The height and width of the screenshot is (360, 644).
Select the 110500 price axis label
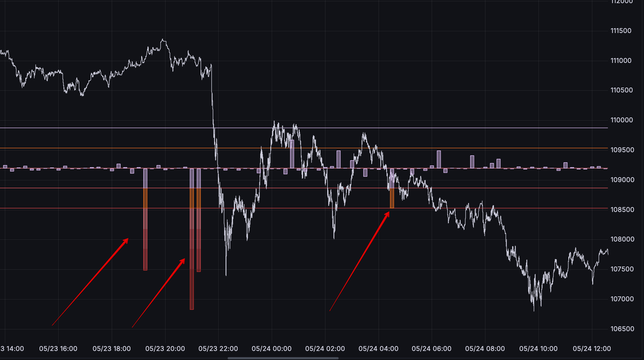tap(621, 90)
